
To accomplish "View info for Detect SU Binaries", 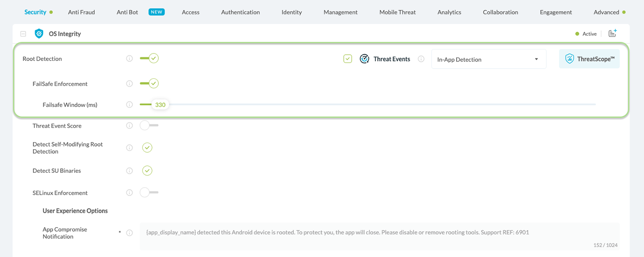I will pos(129,171).
